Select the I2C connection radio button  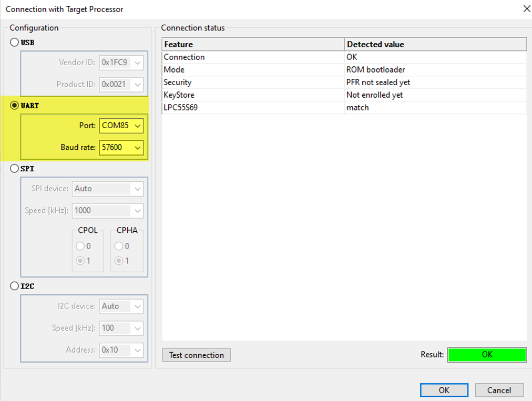14,286
